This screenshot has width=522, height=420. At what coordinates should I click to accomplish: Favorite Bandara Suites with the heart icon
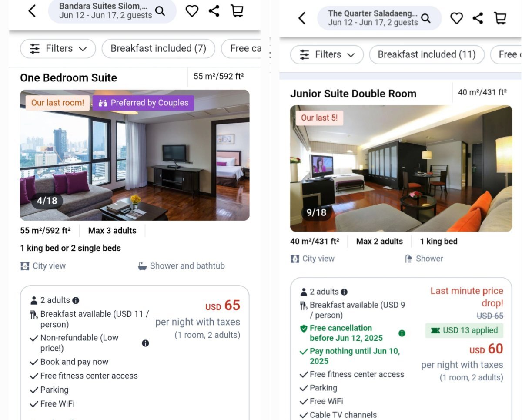(x=192, y=11)
